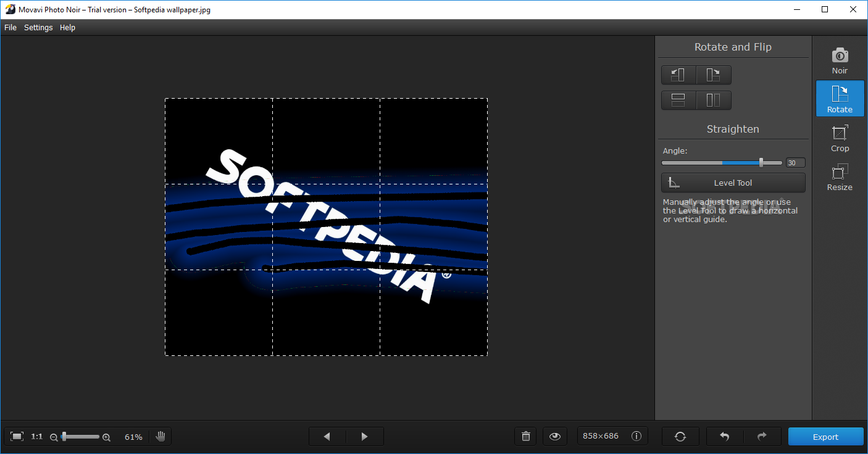
Task: Click the Level Tool button
Action: 733,183
